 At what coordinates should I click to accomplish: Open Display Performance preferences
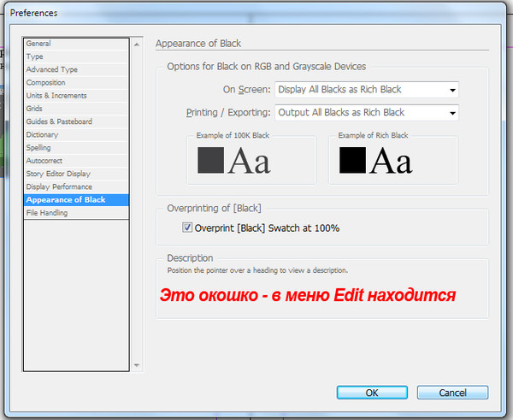76,186
